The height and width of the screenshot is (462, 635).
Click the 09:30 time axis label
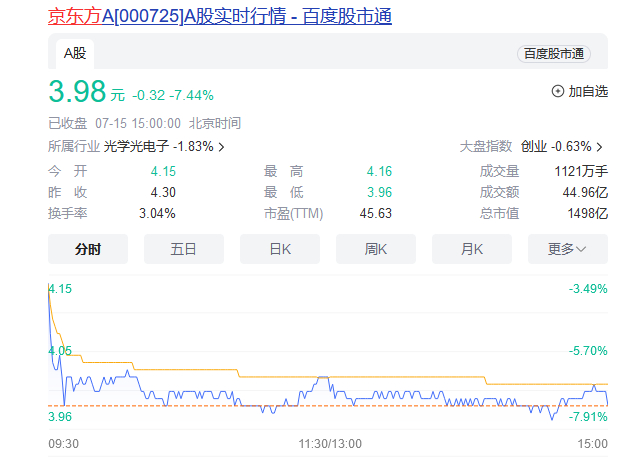click(64, 444)
